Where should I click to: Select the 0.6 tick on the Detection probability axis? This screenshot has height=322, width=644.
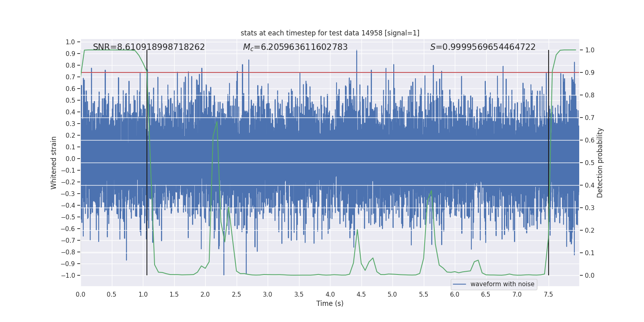click(590, 140)
